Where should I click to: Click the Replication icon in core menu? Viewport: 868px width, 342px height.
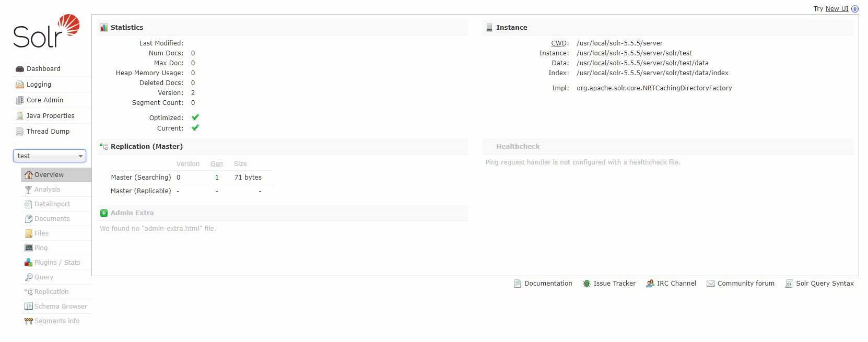29,292
